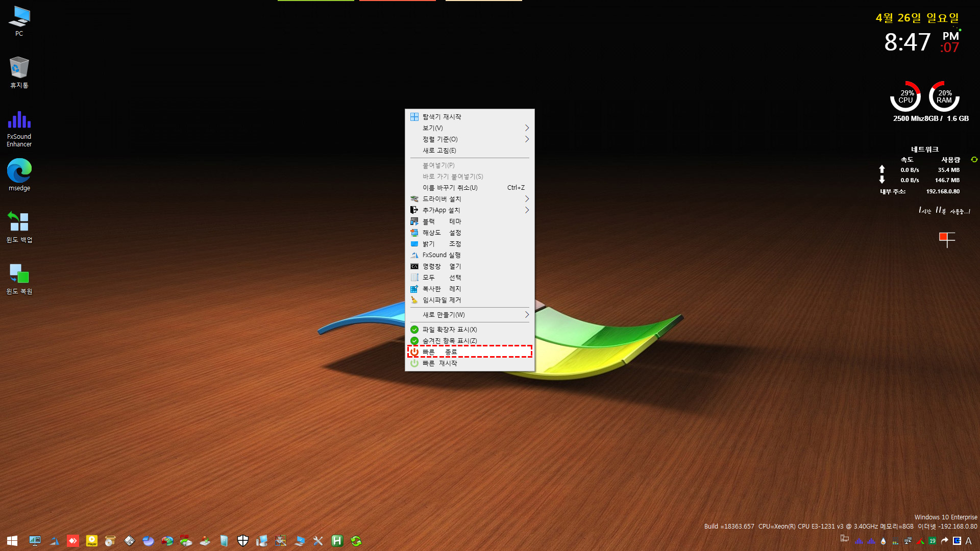Screen dimensions: 980x551
Task: Click the 20% RAM gauge widget
Action: pos(944,96)
